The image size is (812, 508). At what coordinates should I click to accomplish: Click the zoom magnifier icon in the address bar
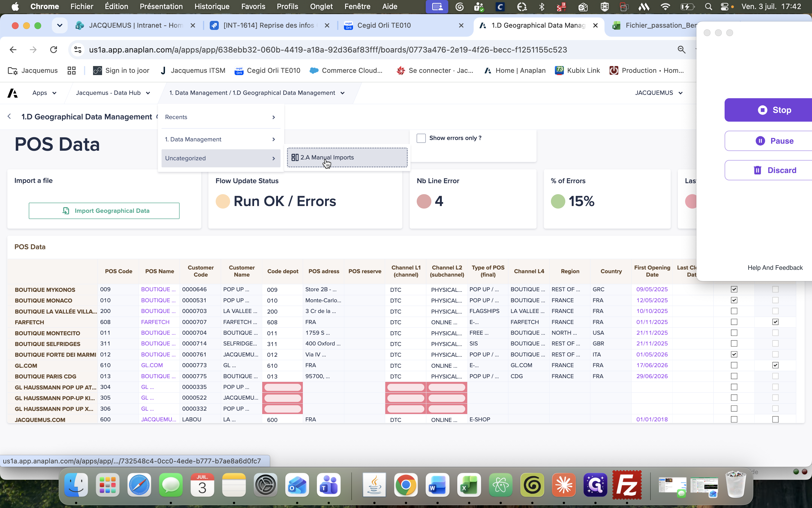pos(681,50)
